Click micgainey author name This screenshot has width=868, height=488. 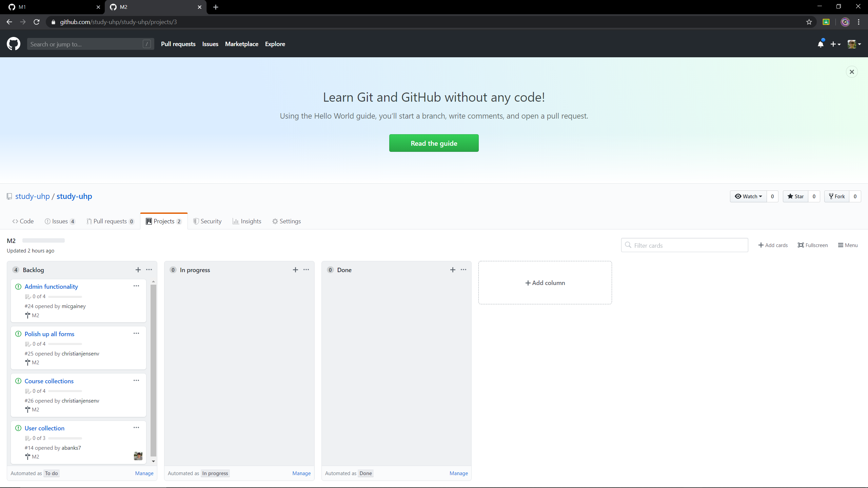74,306
